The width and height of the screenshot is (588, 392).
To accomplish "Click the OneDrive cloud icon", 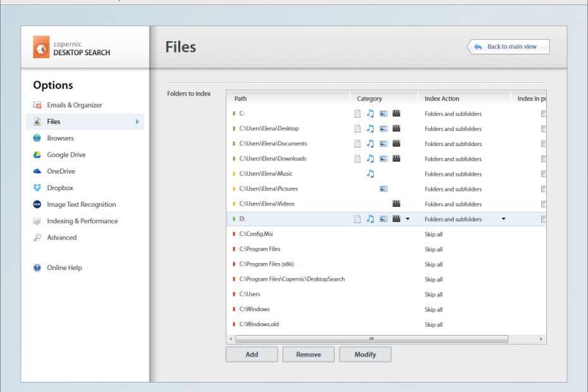I will (x=37, y=171).
